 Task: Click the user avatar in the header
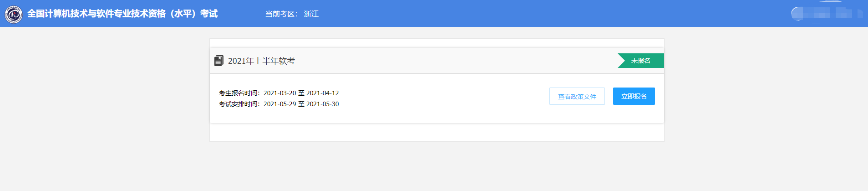click(797, 14)
